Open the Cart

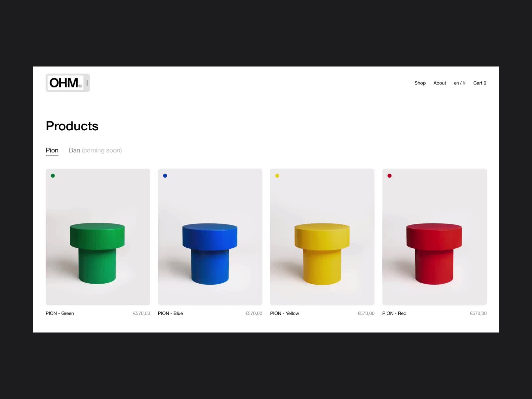click(x=480, y=83)
